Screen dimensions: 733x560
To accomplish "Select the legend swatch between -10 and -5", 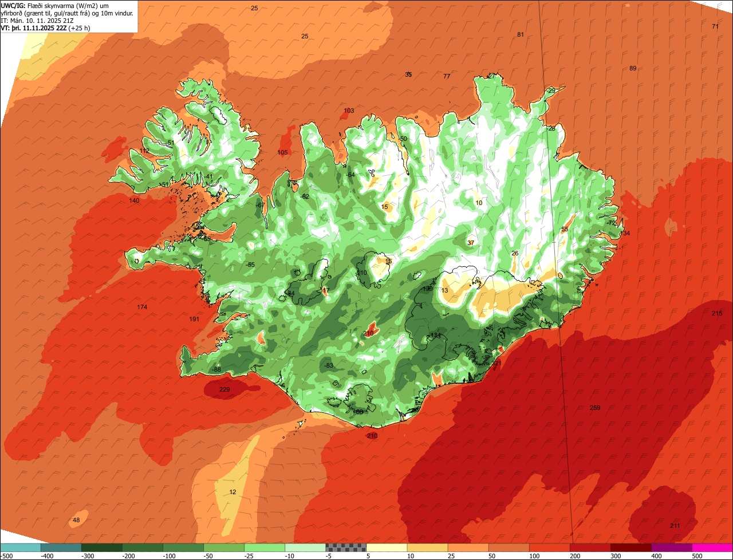I will [x=305, y=547].
